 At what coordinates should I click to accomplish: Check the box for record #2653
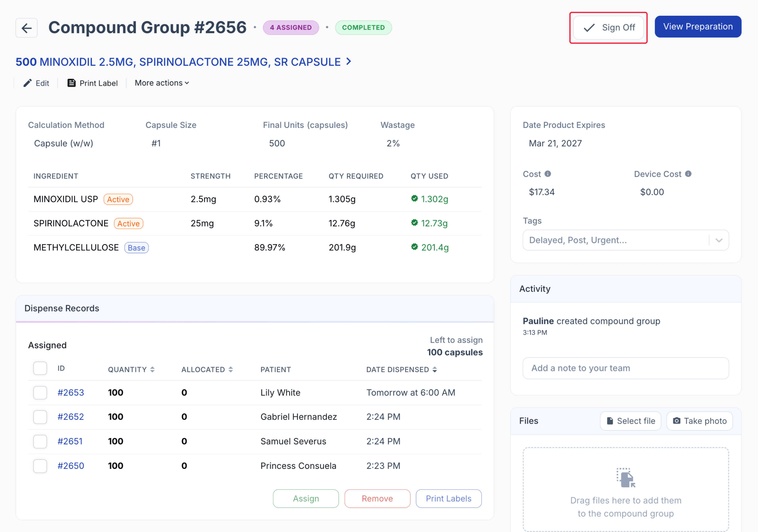click(x=40, y=393)
